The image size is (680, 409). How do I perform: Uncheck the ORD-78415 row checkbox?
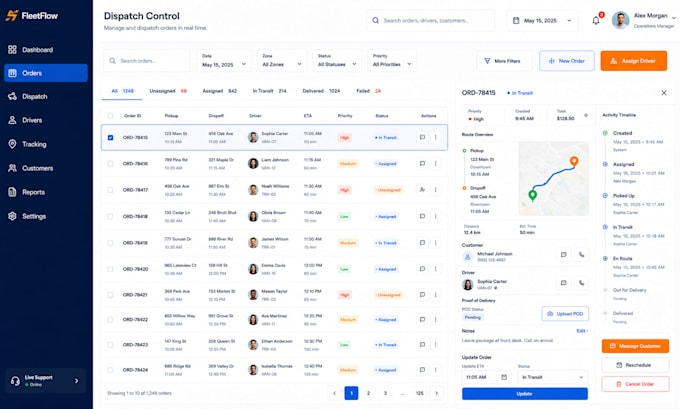(110, 137)
